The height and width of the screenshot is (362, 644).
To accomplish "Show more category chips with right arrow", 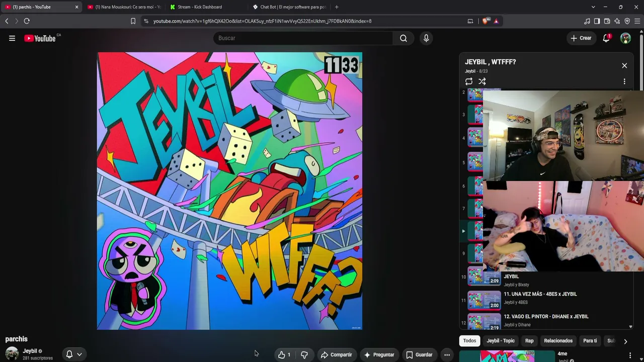I will (x=625, y=341).
